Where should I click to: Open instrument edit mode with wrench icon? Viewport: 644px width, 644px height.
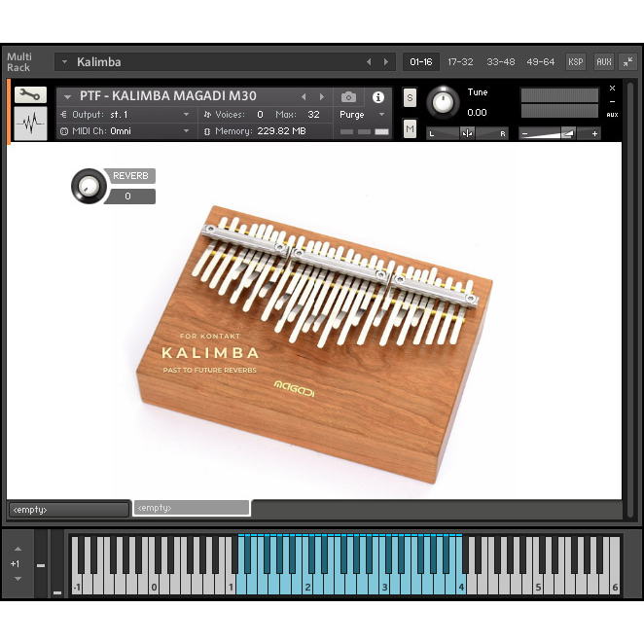point(30,95)
